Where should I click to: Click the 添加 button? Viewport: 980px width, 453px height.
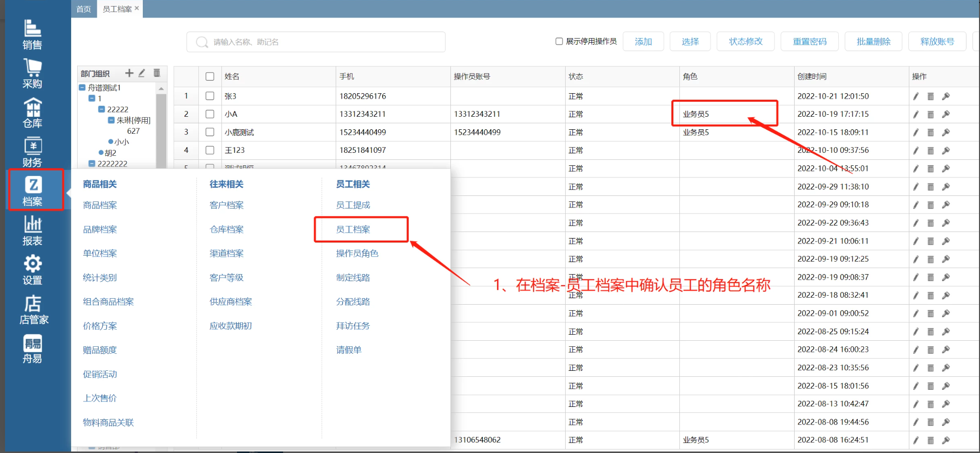[x=643, y=42]
